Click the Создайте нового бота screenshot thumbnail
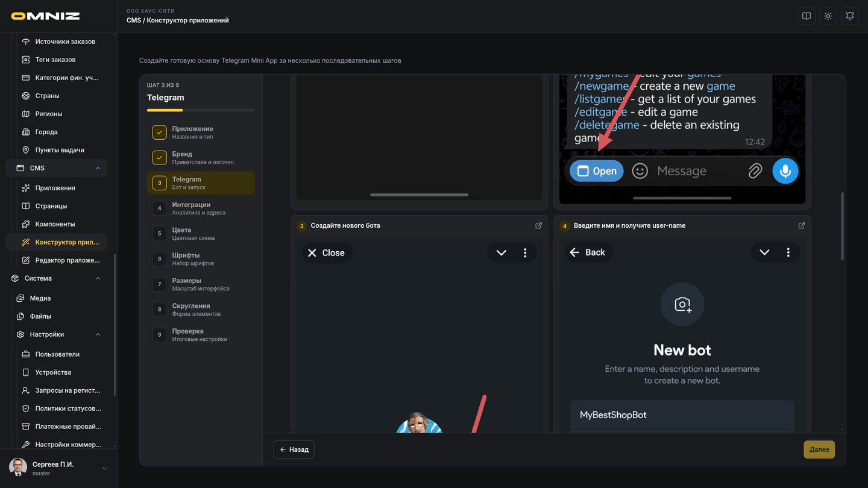This screenshot has height=488, width=868. pos(419,334)
